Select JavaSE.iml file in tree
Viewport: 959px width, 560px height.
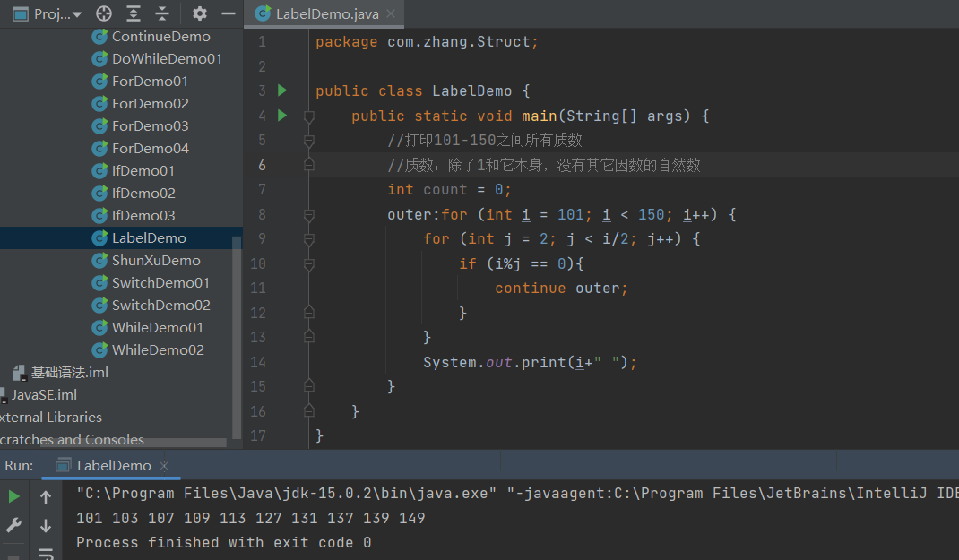click(44, 395)
